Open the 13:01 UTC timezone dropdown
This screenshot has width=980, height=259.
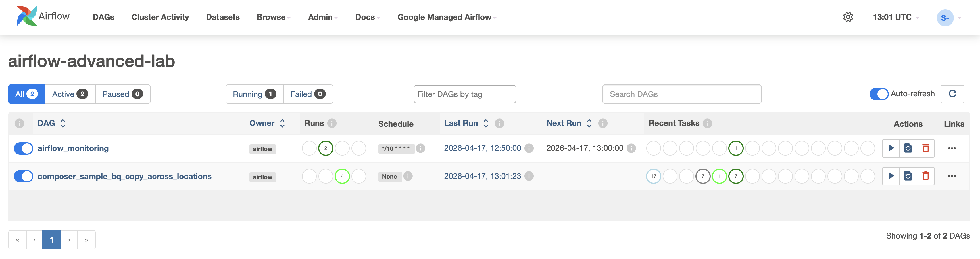coord(896,17)
